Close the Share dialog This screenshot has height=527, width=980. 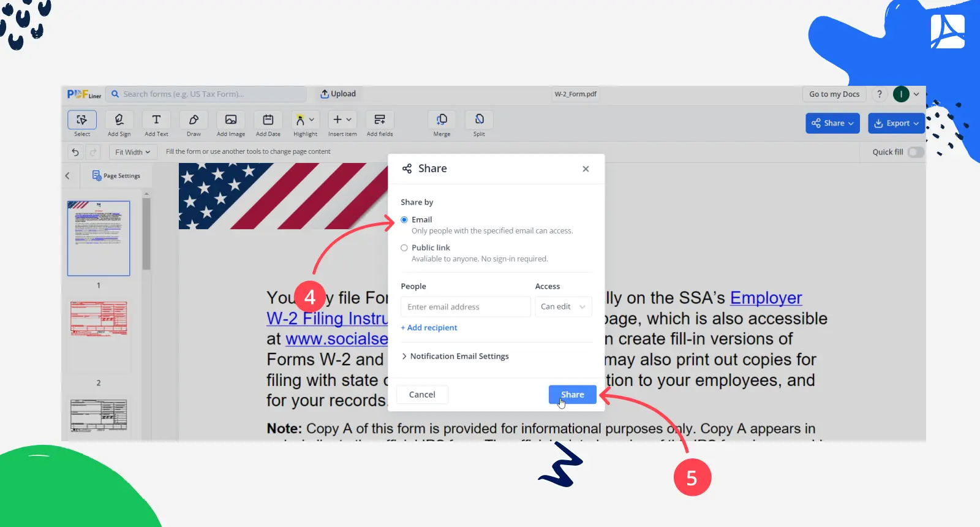(586, 169)
